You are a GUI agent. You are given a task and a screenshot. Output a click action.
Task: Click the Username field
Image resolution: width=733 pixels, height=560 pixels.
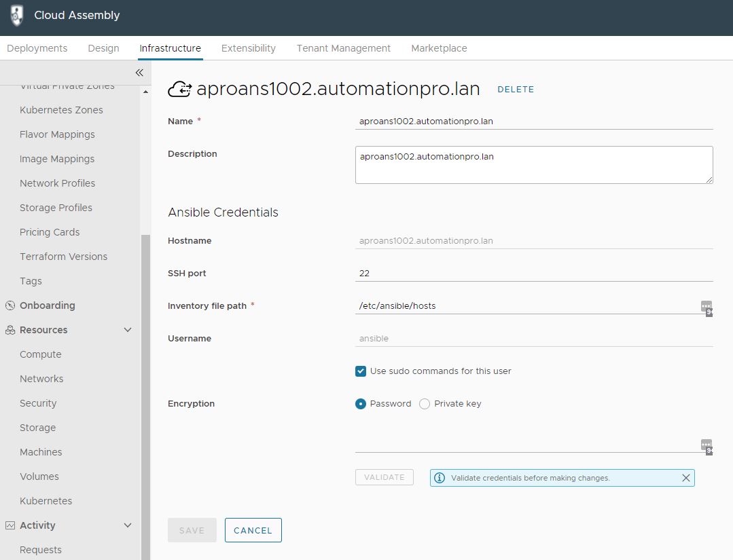pyautogui.click(x=534, y=339)
